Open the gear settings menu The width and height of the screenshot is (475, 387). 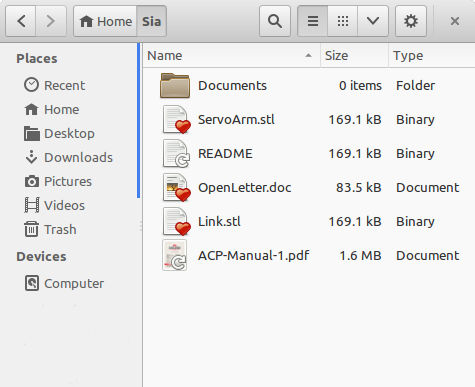point(411,21)
